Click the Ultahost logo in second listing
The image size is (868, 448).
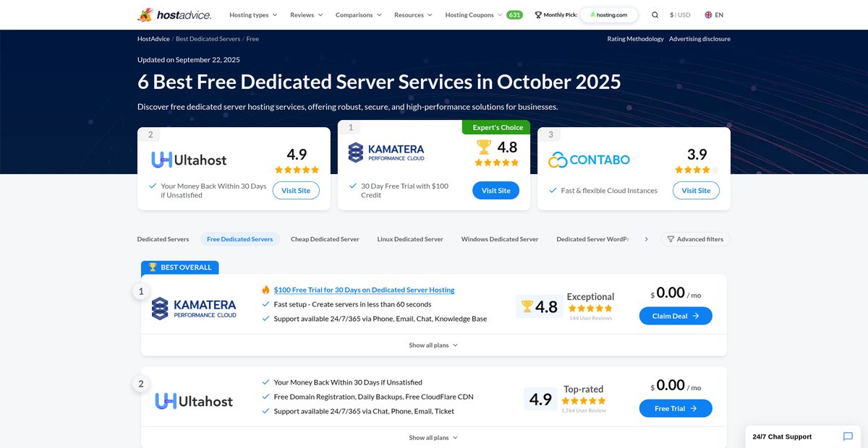(x=194, y=401)
